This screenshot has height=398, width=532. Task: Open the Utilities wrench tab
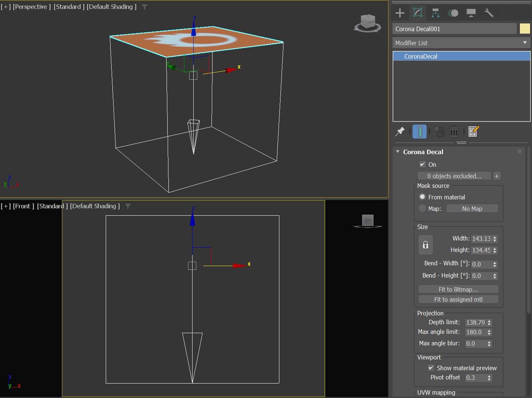489,13
